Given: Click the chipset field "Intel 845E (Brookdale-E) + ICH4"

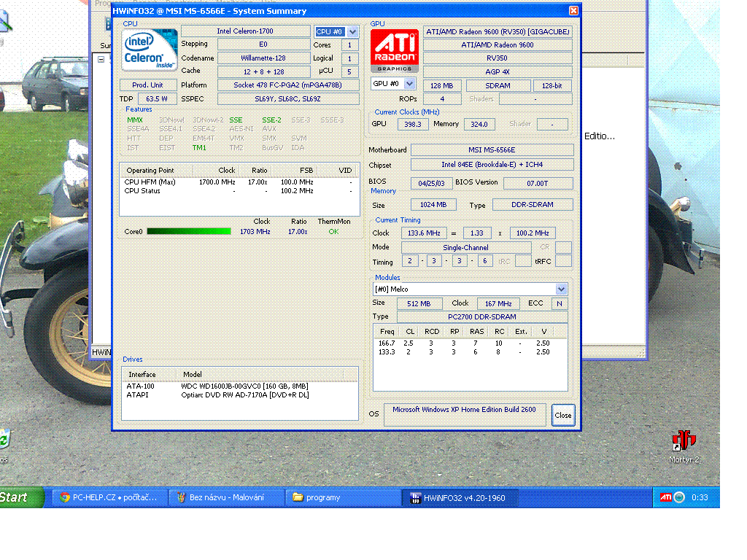Looking at the screenshot, I should [x=492, y=165].
